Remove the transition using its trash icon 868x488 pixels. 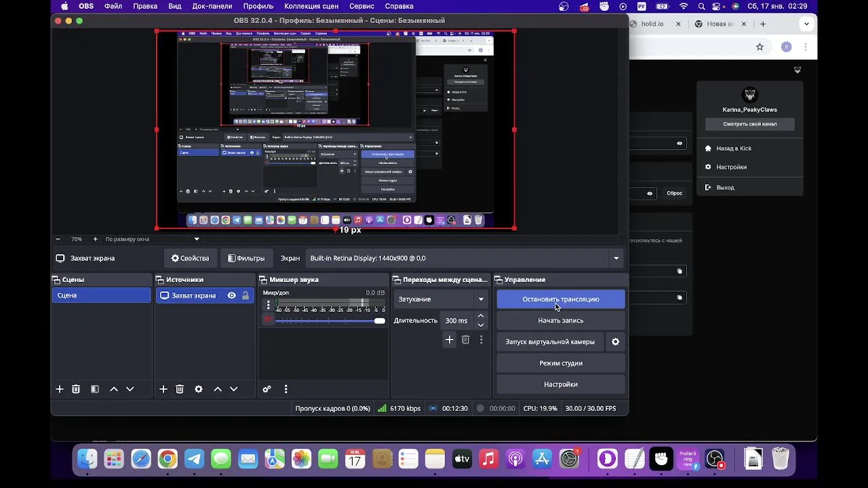coord(465,340)
